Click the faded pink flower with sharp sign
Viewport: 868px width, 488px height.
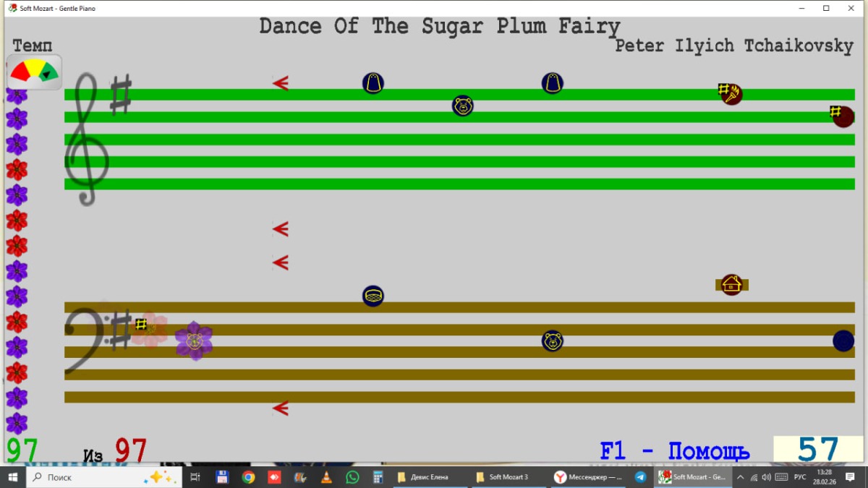coord(150,329)
